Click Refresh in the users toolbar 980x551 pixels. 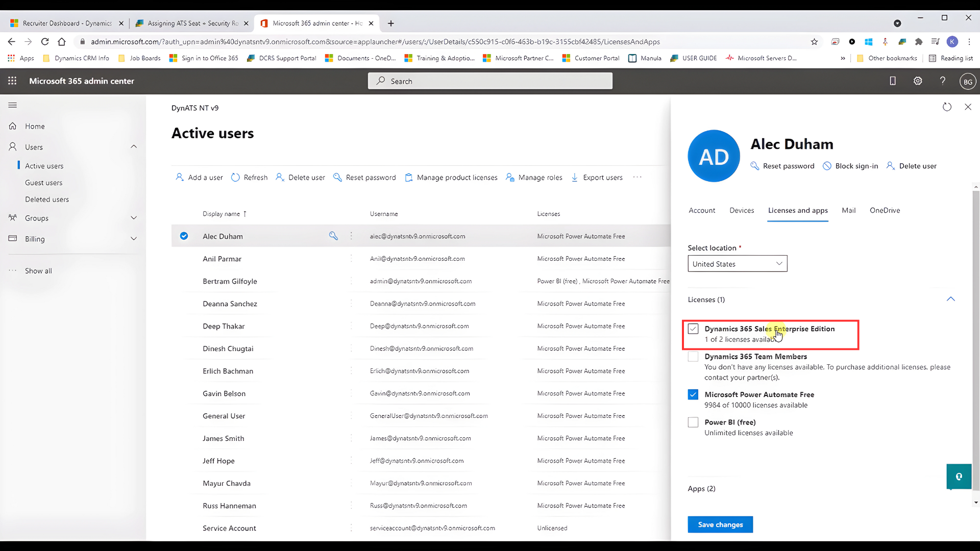[x=249, y=177]
